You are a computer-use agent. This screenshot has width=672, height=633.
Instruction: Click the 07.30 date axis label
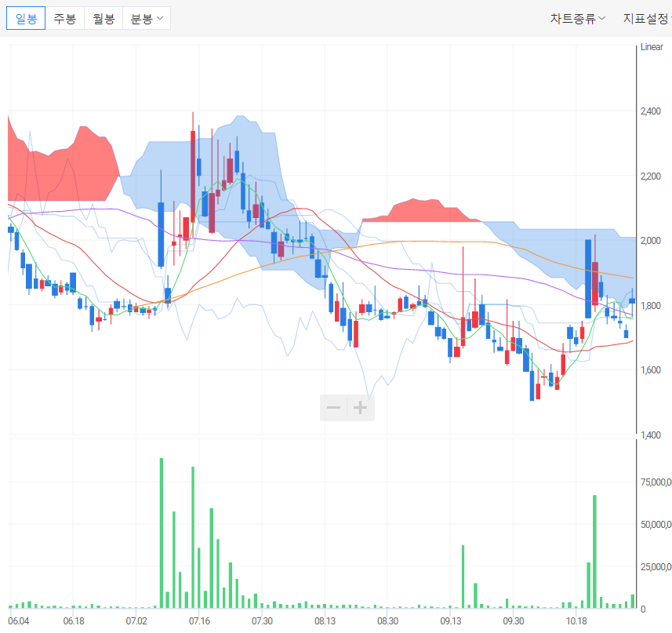point(262,621)
